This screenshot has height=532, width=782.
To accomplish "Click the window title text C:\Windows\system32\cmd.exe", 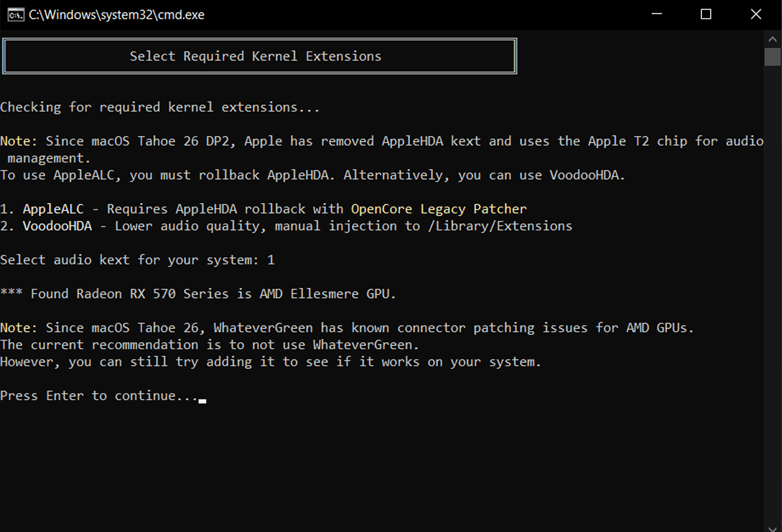I will 116,15.
